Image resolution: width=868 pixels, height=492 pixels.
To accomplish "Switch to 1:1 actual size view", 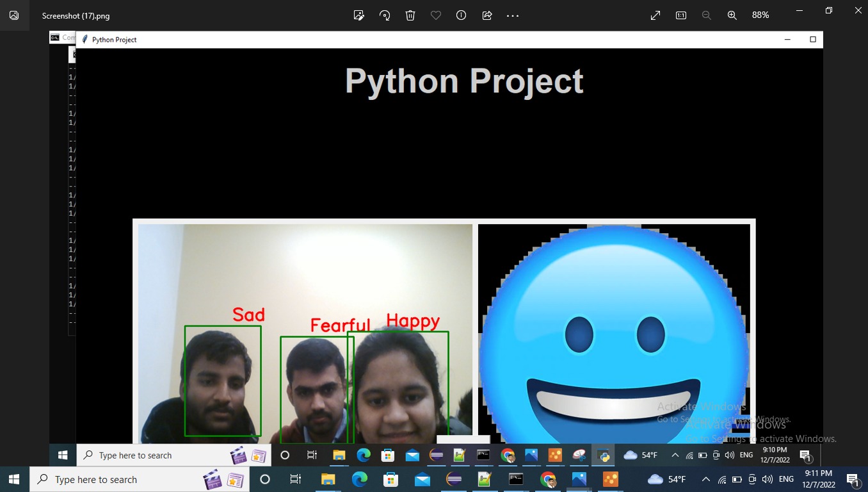I will pos(680,15).
